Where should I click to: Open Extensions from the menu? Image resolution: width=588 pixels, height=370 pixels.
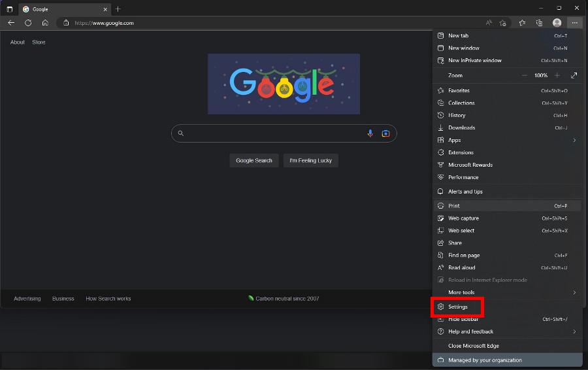tap(508, 152)
